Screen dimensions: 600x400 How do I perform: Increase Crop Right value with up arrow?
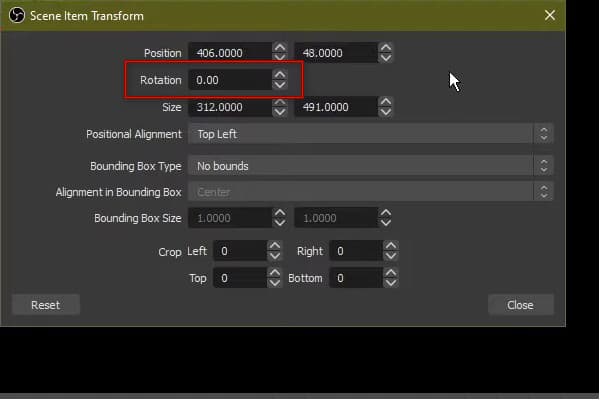pyautogui.click(x=391, y=246)
